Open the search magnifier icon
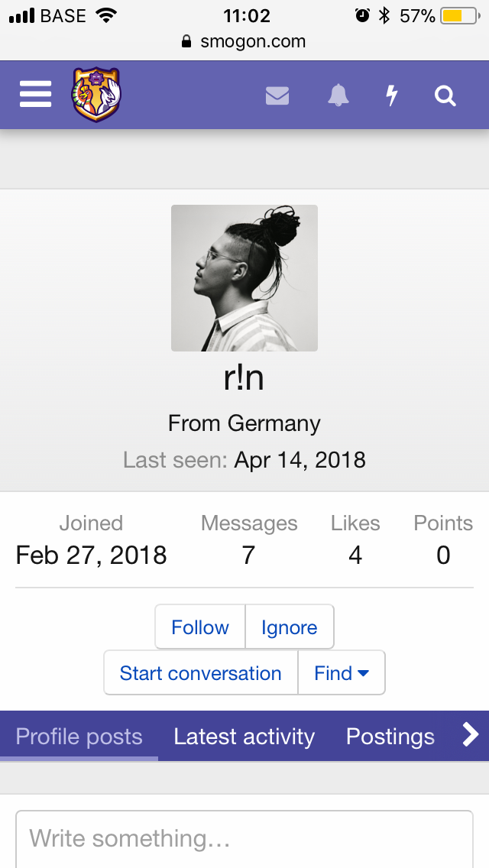The image size is (489, 868). tap(445, 96)
